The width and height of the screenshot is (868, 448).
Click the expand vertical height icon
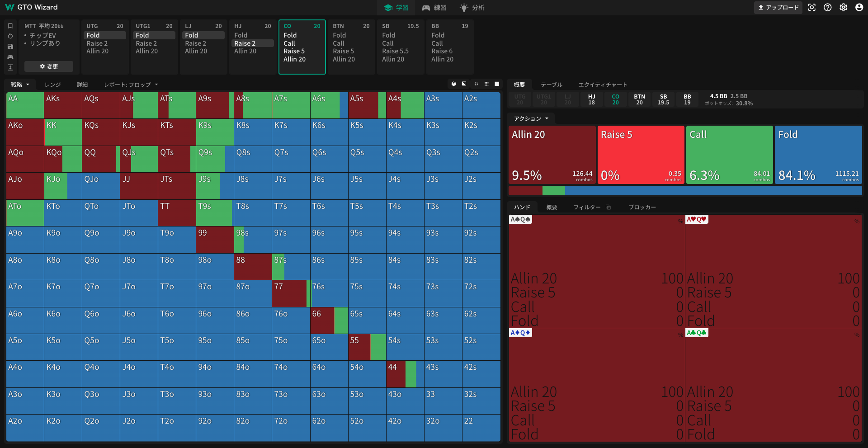pos(10,67)
